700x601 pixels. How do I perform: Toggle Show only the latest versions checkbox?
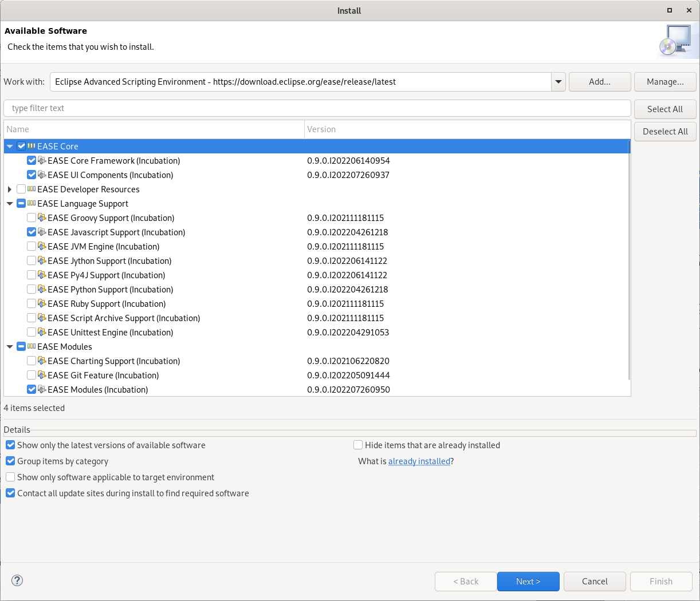tap(10, 445)
